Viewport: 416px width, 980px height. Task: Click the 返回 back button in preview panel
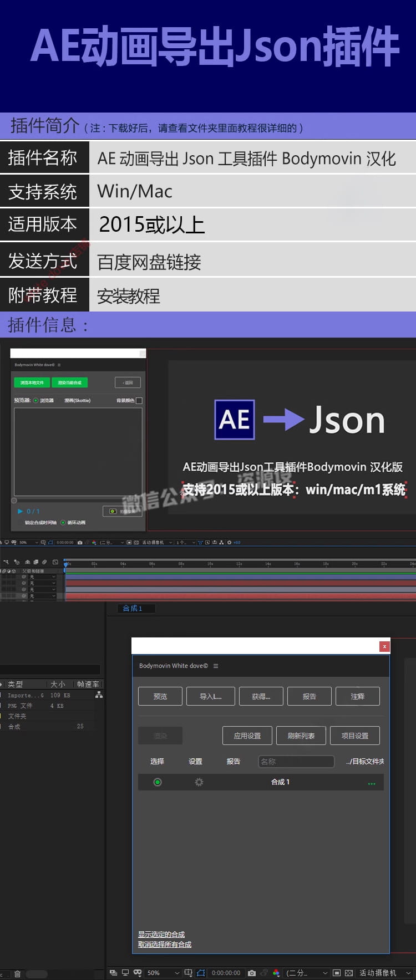pyautogui.click(x=128, y=382)
